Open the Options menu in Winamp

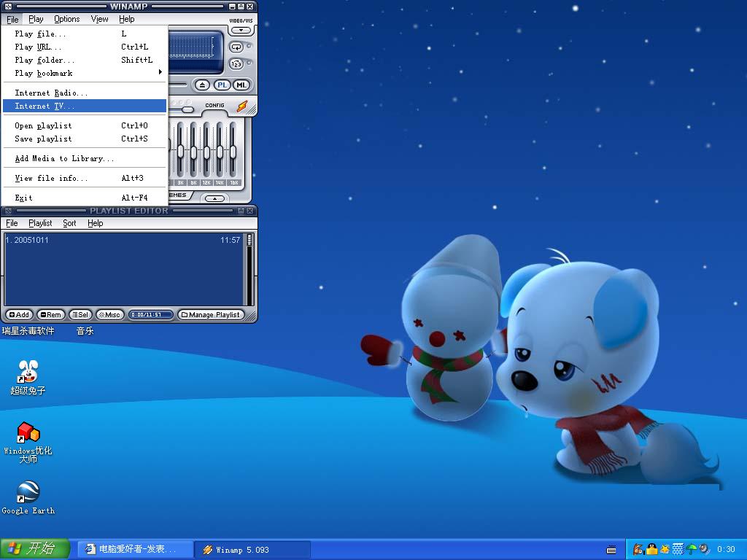(66, 19)
